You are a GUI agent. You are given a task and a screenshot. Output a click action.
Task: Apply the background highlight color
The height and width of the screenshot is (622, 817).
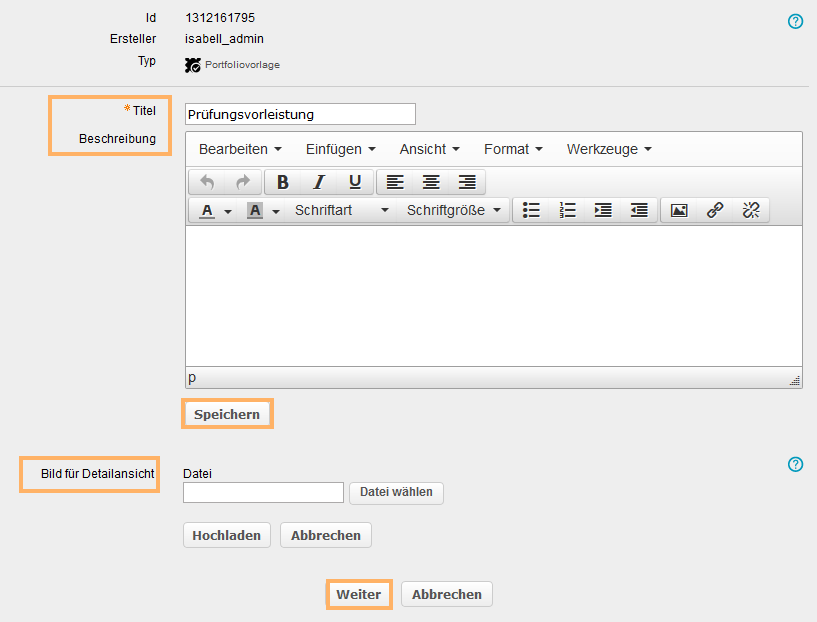[255, 210]
